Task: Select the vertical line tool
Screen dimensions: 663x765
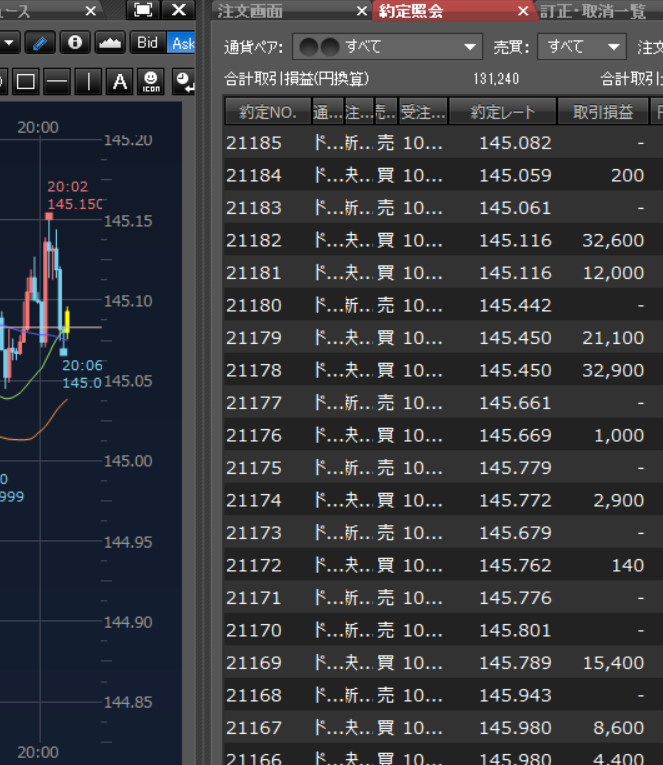Action: point(88,82)
